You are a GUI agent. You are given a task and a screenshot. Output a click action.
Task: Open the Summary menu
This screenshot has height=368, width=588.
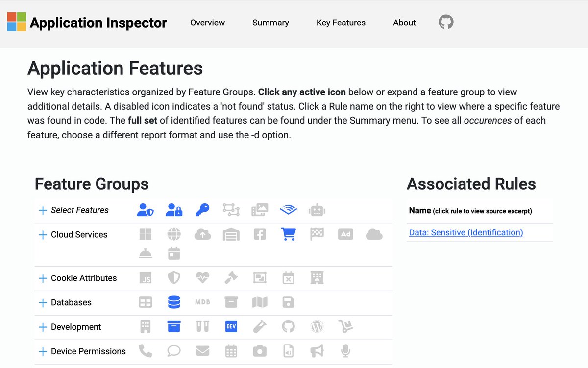[x=270, y=23]
